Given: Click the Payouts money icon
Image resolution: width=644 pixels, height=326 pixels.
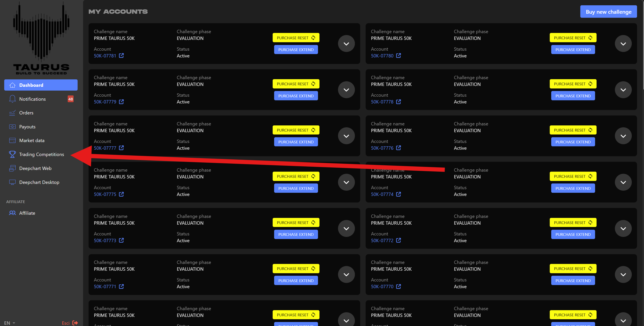Looking at the screenshot, I should 12,127.
